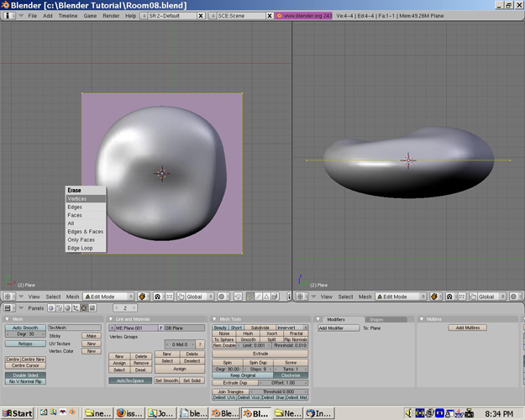Open the Windows Start menu
Viewport: 525px width, 420px height.
click(x=17, y=412)
